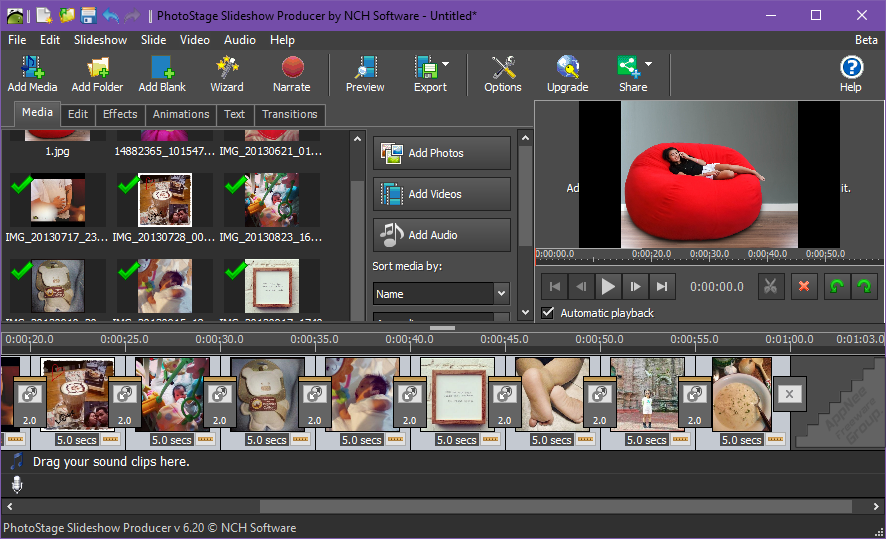Open the Add Folder tool
This screenshot has height=539, width=886.
coord(97,73)
